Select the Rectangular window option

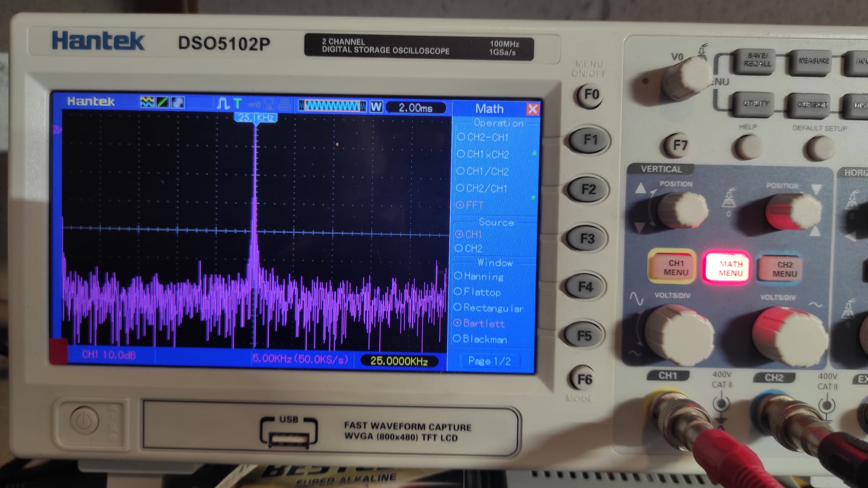488,308
